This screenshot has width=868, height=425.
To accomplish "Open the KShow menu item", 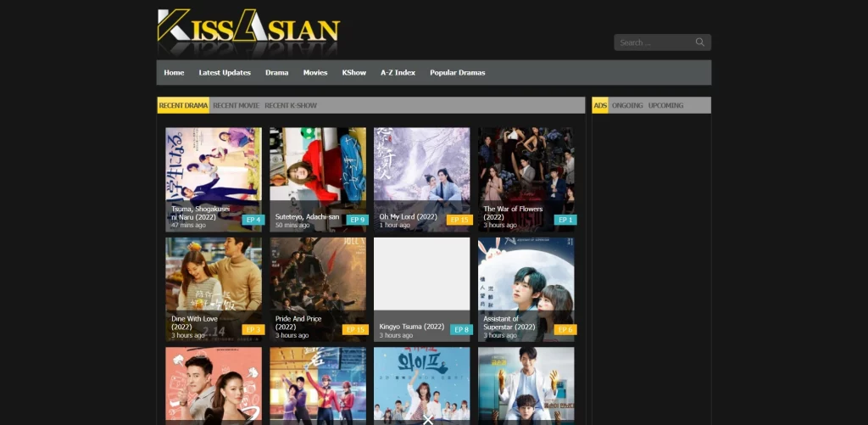I will click(353, 73).
